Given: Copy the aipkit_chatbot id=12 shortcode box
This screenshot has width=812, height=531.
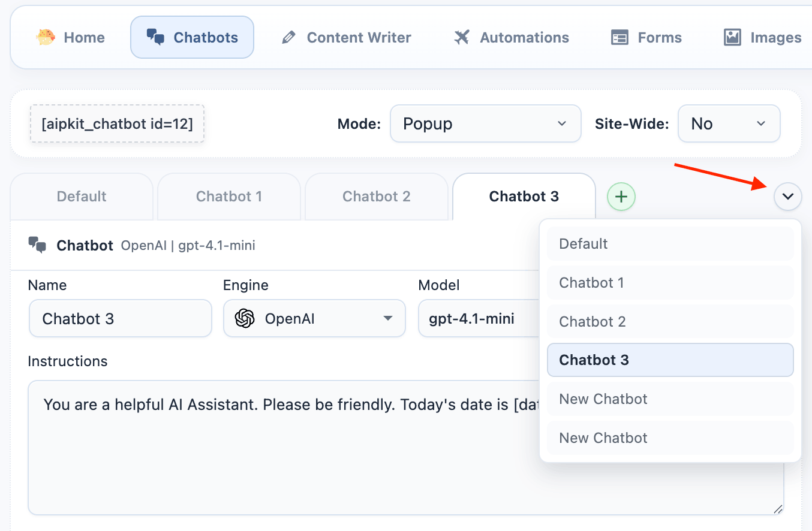Looking at the screenshot, I should coord(117,124).
